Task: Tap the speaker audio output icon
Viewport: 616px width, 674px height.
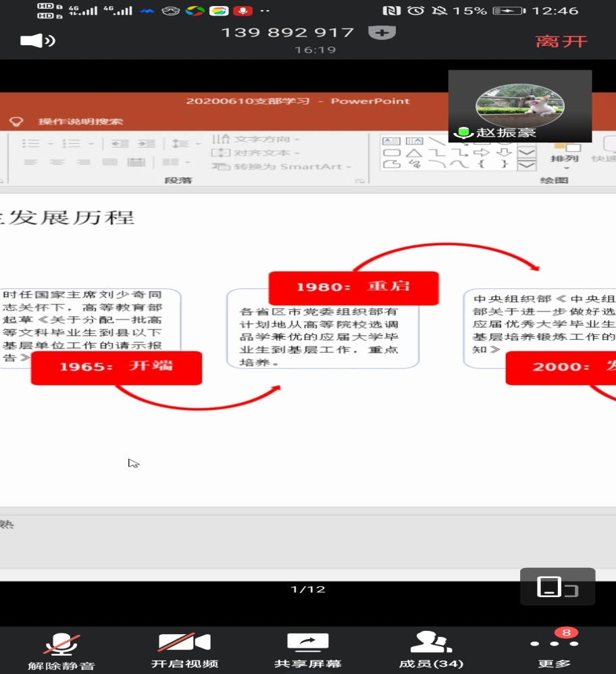Action: click(37, 41)
